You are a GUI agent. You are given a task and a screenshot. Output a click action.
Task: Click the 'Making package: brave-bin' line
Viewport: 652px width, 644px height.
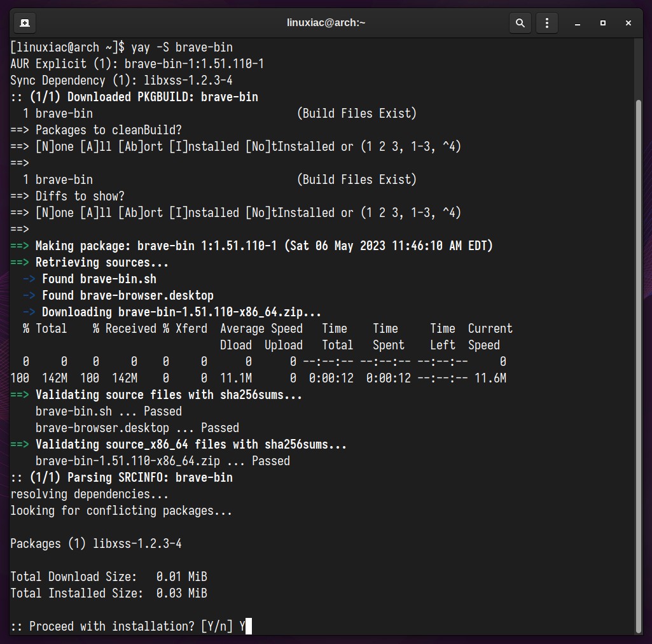251,246
